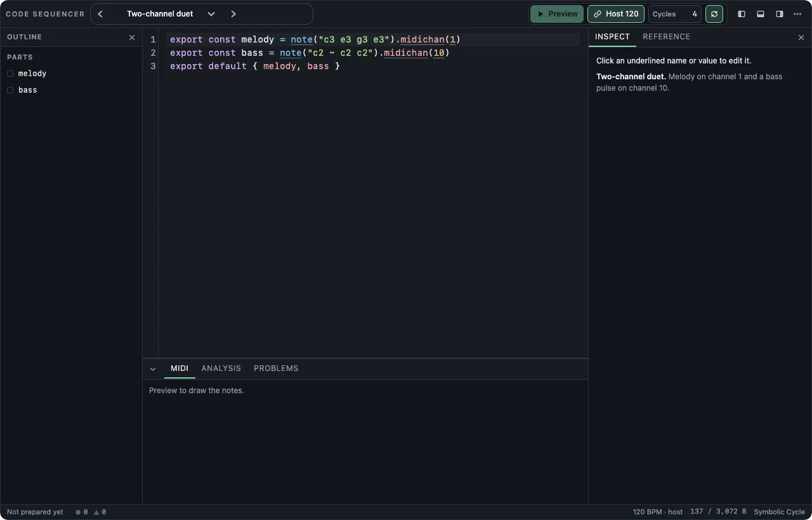
Task: Check the melody part checkbox
Action: pos(10,74)
